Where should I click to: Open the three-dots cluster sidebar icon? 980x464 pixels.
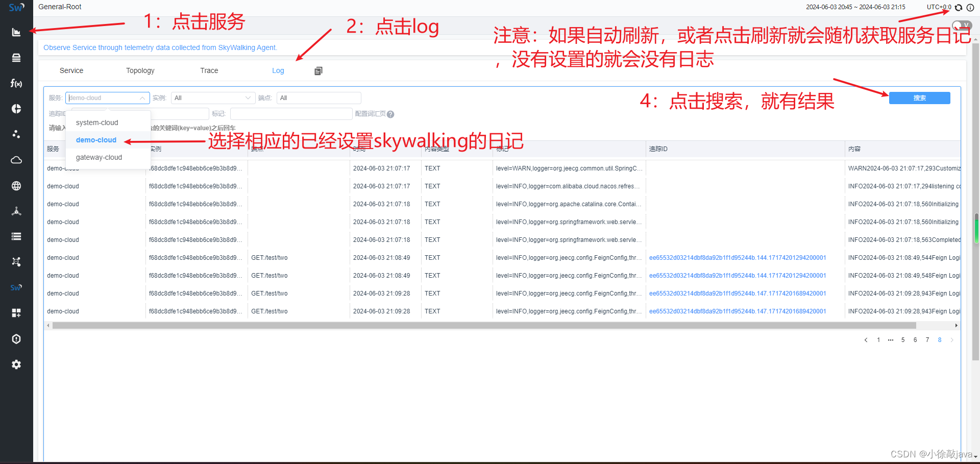16,134
